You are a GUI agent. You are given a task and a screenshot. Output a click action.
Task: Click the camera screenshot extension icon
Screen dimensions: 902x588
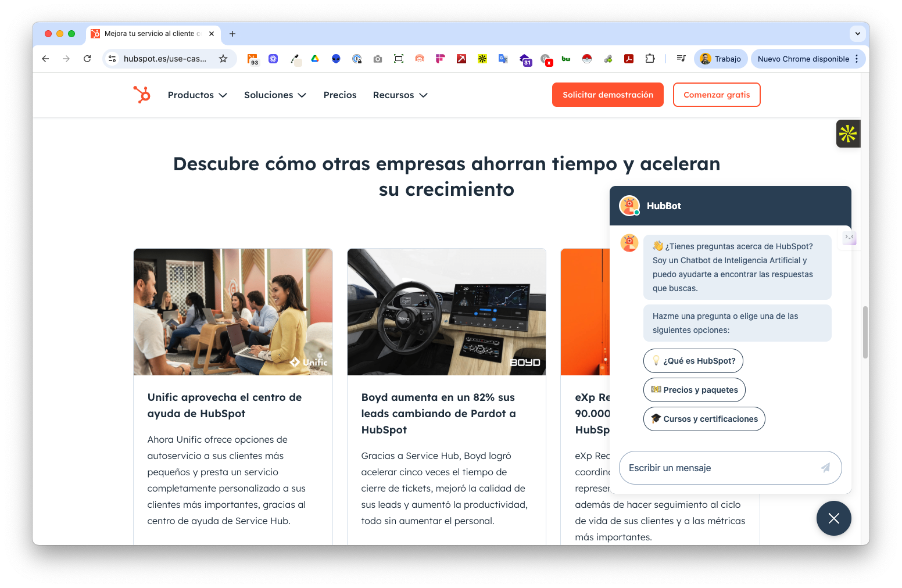point(378,59)
